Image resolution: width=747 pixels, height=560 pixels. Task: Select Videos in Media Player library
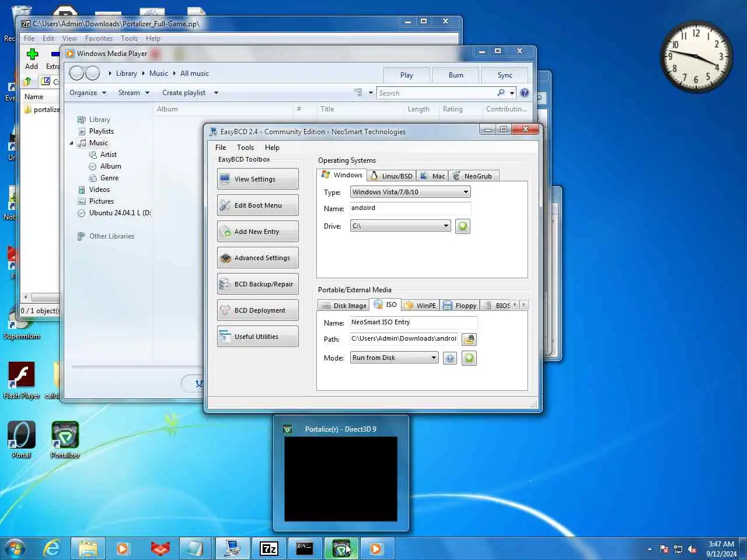click(99, 190)
